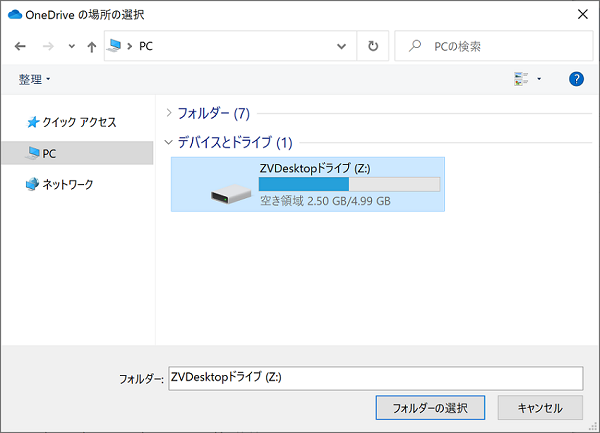Click the OneDrive cloud icon in title
600x433 pixels.
coord(15,15)
